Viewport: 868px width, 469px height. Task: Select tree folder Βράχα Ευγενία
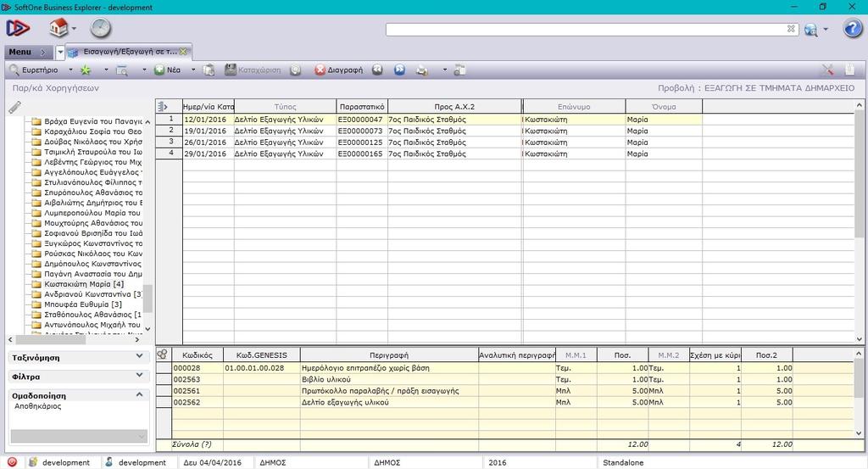[92, 121]
